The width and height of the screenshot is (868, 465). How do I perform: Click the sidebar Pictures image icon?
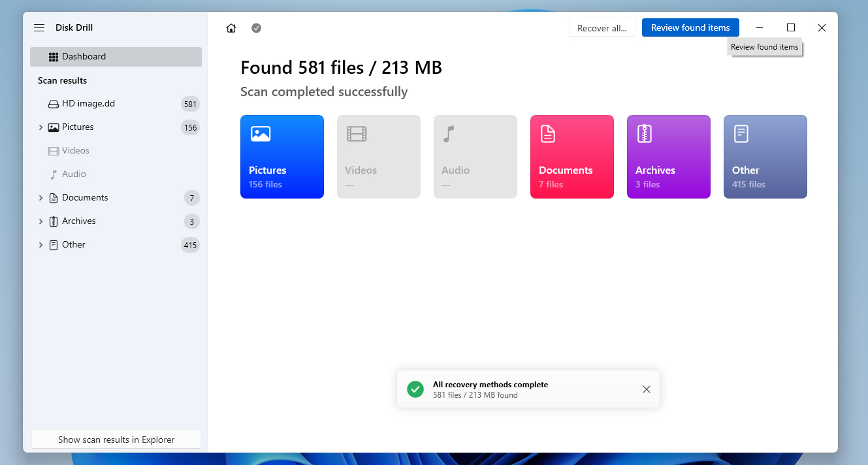click(54, 127)
